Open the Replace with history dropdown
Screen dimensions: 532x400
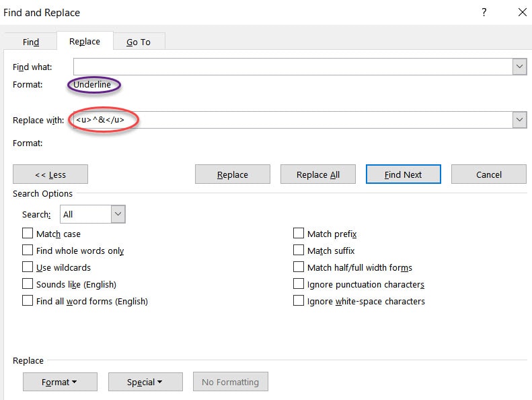coord(519,120)
